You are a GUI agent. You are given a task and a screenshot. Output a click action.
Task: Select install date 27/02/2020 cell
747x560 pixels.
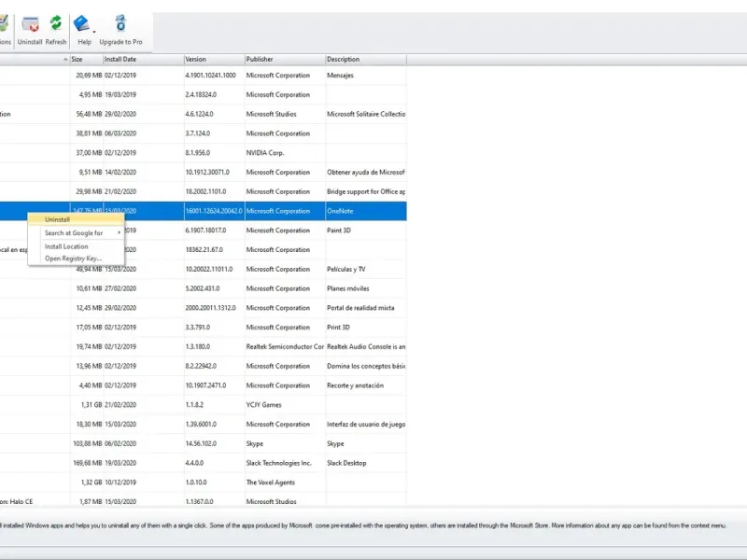tap(120, 288)
